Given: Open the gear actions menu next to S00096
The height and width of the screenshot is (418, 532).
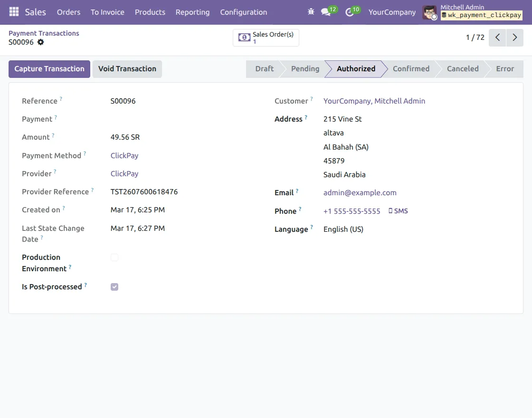Looking at the screenshot, I should point(40,42).
